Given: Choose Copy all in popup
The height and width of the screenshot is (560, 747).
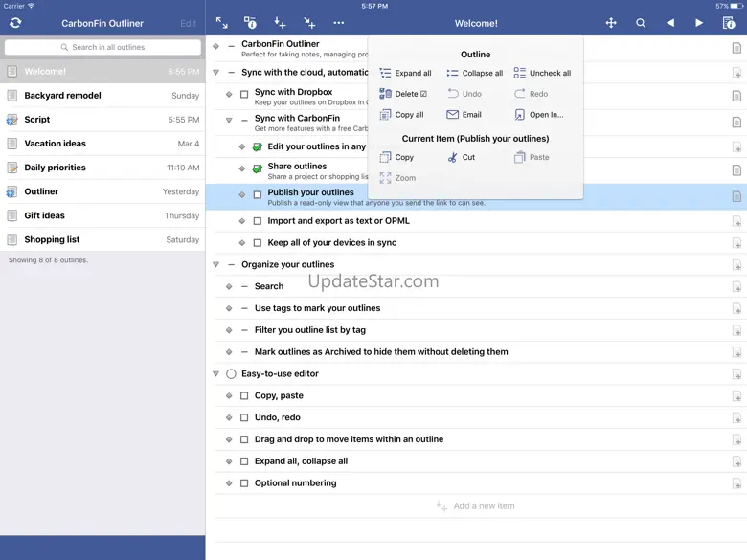Looking at the screenshot, I should [x=401, y=115].
